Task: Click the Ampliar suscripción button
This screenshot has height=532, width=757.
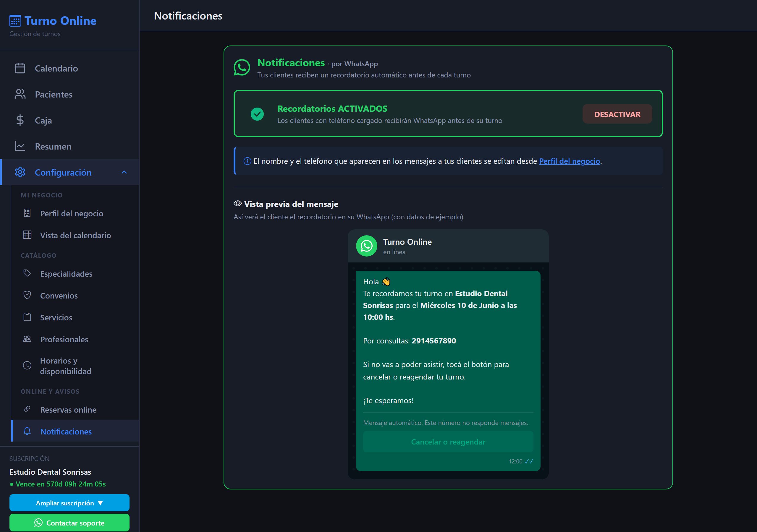Action: (69, 503)
